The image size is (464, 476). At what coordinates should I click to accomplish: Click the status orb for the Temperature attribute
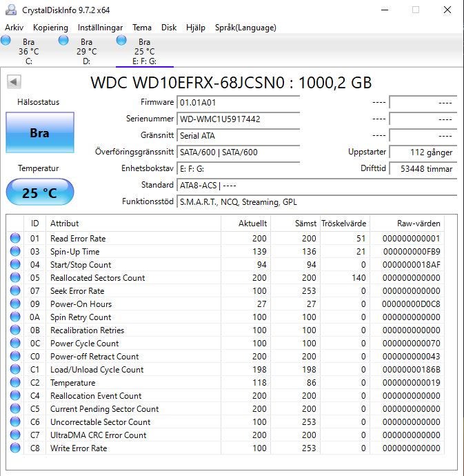(15, 383)
